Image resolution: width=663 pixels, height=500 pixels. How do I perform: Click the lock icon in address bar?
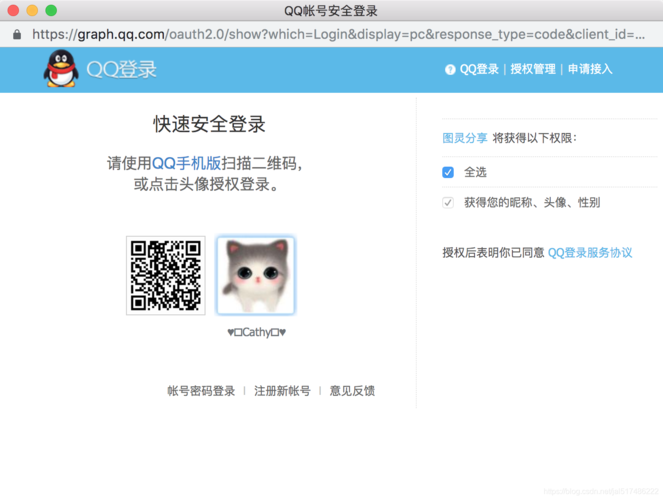[x=17, y=34]
